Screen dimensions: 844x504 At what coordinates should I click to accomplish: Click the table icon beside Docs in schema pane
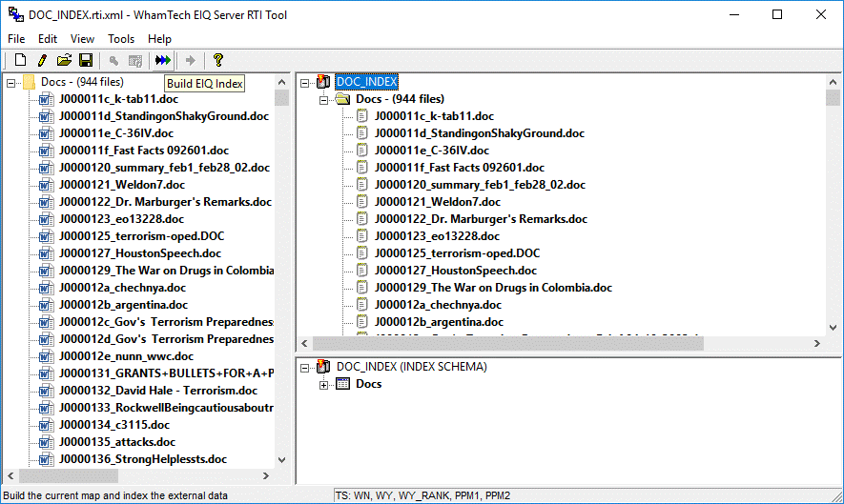pyautogui.click(x=343, y=384)
